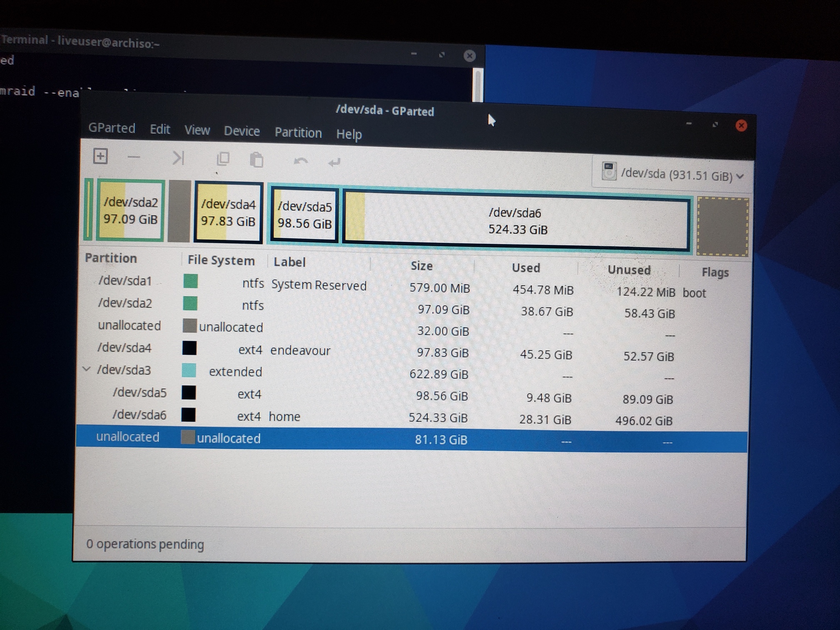Select the /dev/sda3 row name

[x=124, y=370]
